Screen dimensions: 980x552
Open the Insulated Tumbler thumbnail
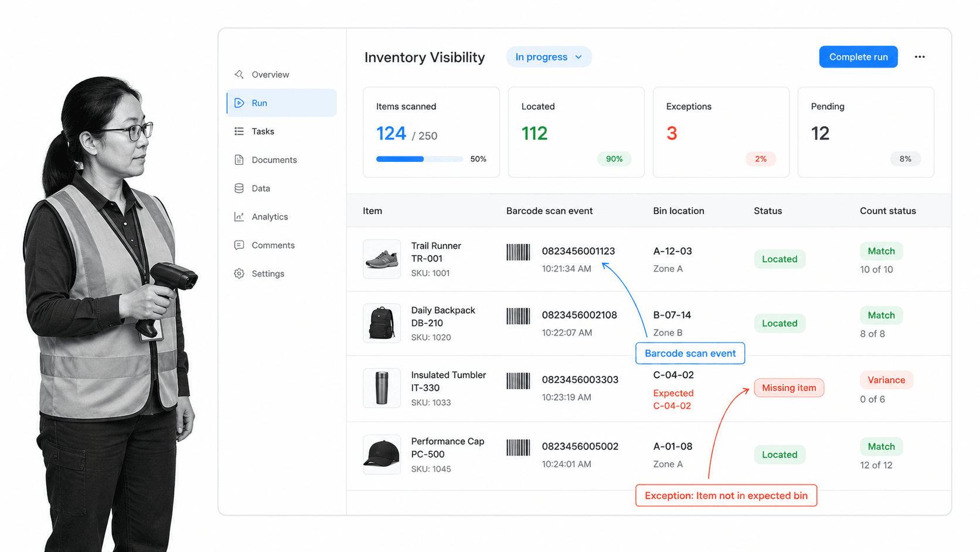382,388
